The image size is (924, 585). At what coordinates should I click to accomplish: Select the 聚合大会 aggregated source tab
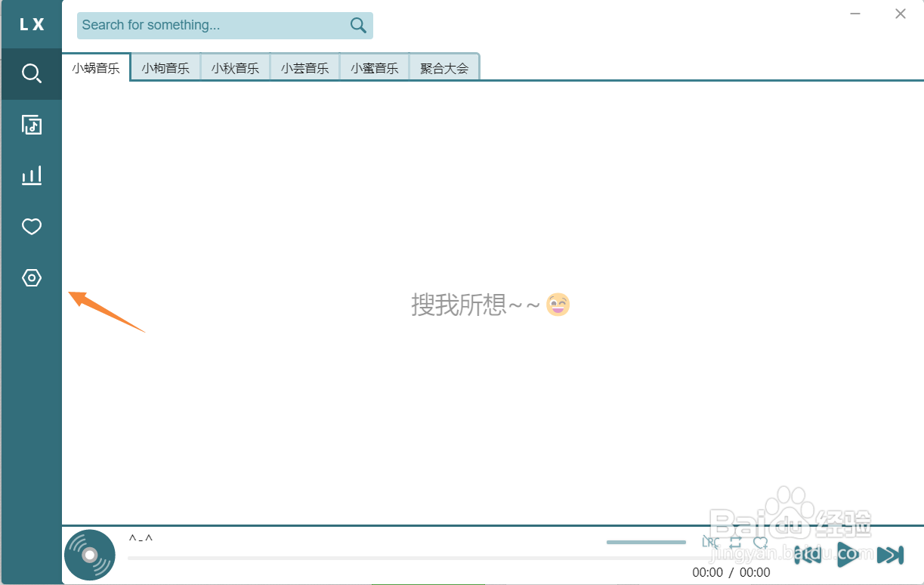pos(443,67)
